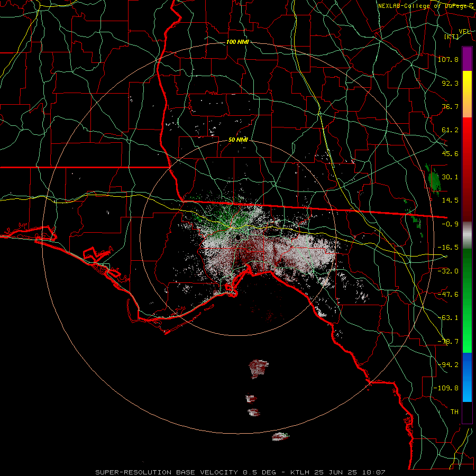Click the TH label at scale bottom

454,411
